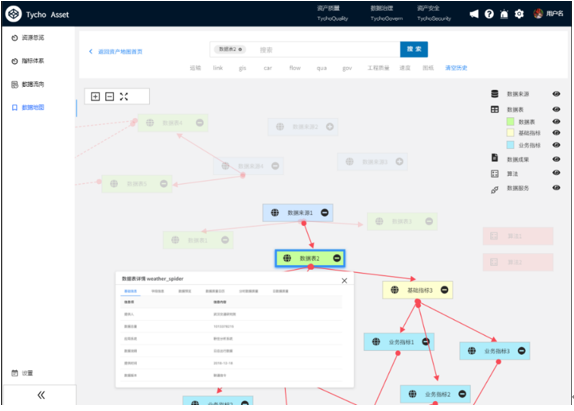
Task: Collapse node 数据表2 with its minus button
Action: pos(337,258)
